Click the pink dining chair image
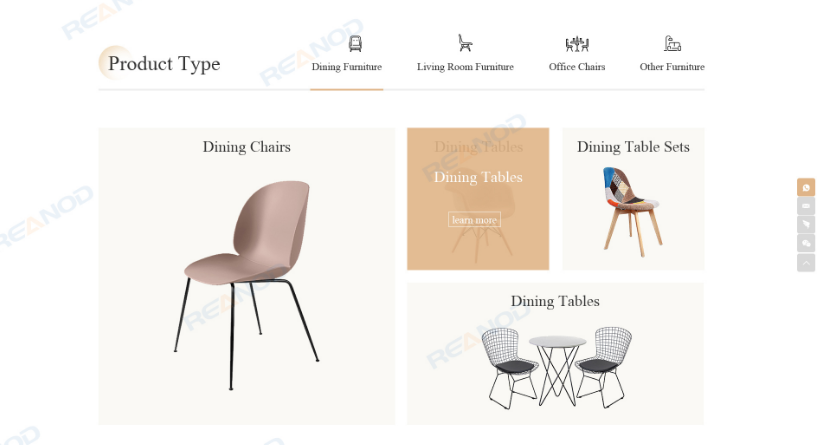The image size is (838, 445). (x=246, y=284)
